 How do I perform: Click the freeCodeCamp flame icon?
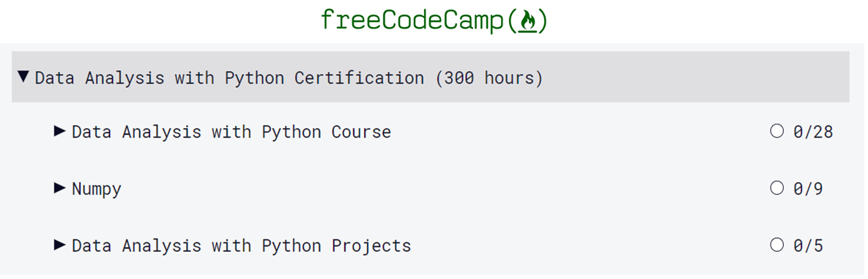(x=527, y=21)
